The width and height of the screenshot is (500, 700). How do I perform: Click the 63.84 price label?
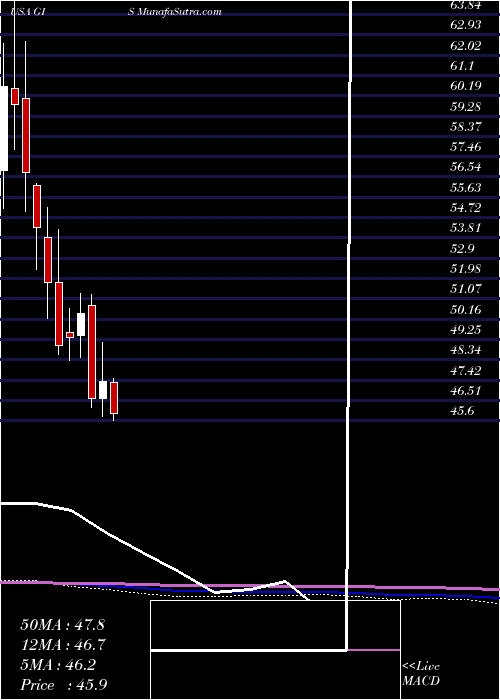click(x=466, y=5)
